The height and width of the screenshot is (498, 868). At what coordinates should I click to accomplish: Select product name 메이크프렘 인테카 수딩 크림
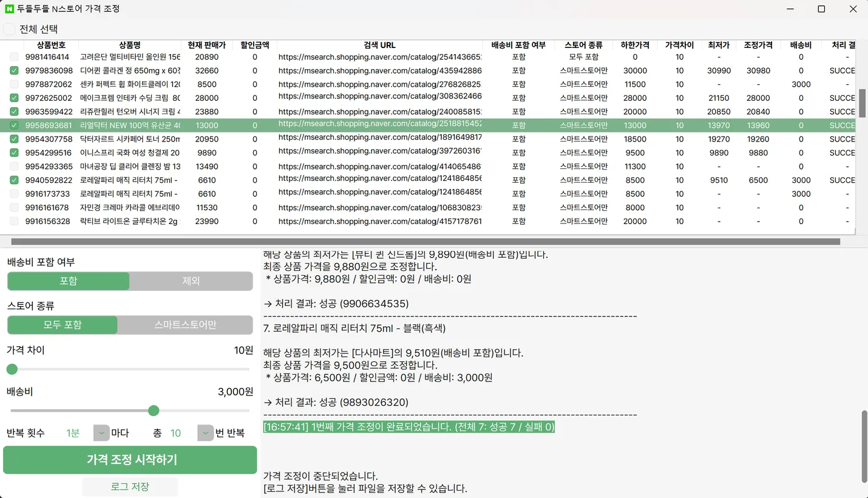130,98
